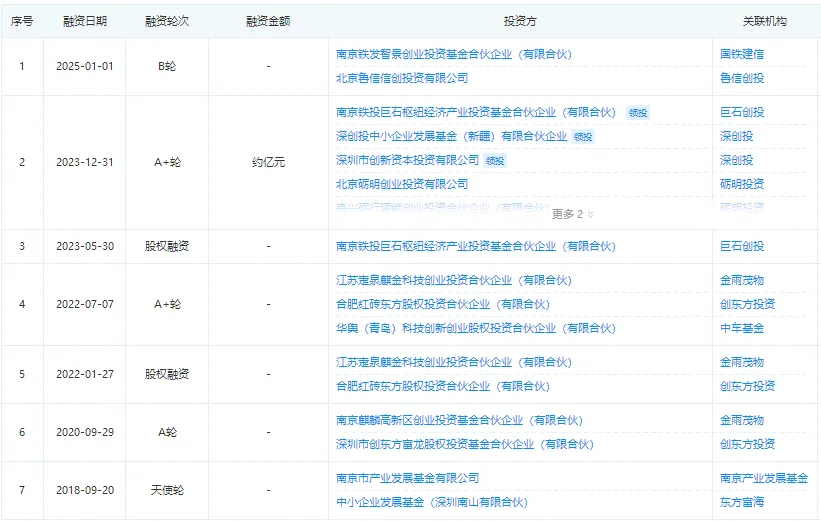This screenshot has width=821, height=522.
Task: Click A+轮 in the 2022-07-07 row
Action: coord(167,304)
